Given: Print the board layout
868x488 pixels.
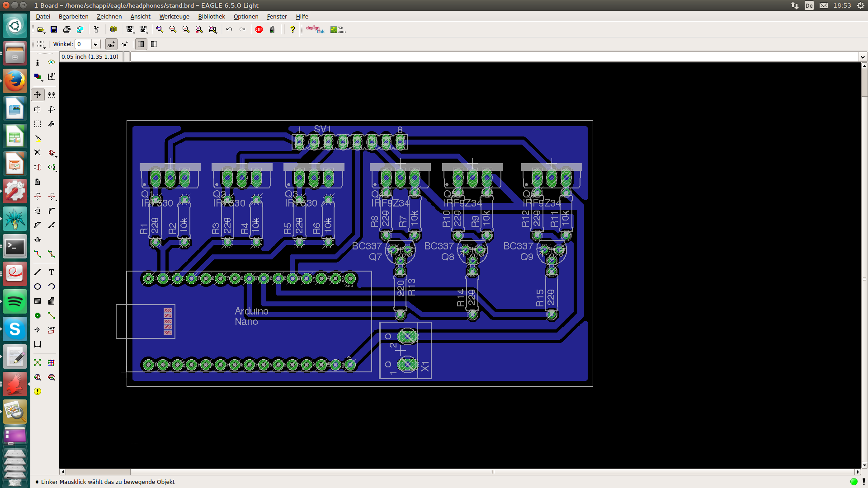Looking at the screenshot, I should coord(67,30).
